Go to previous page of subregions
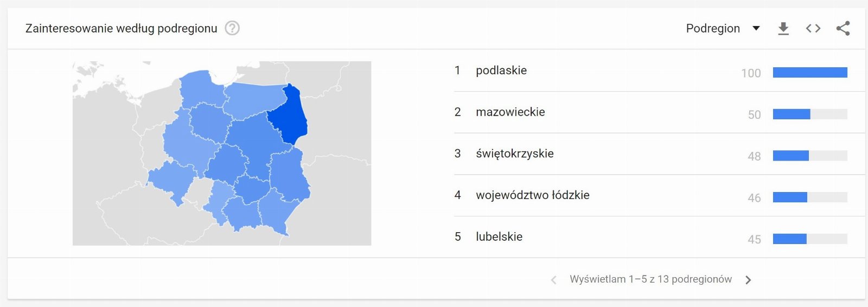 pyautogui.click(x=553, y=280)
